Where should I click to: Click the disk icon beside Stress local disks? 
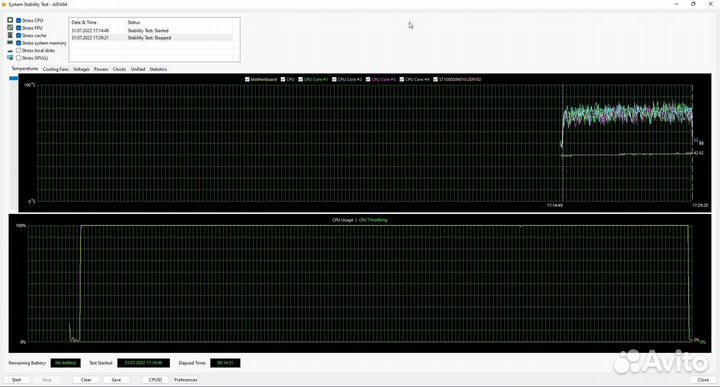point(10,50)
